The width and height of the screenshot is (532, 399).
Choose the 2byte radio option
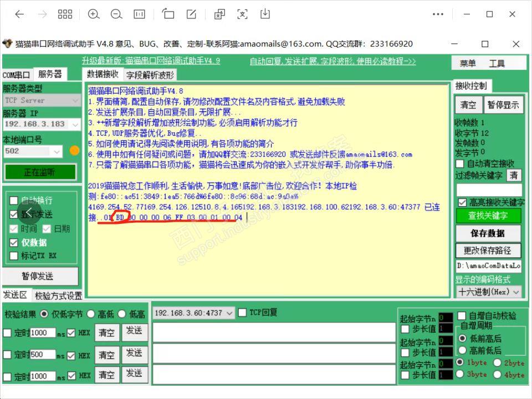497,362
